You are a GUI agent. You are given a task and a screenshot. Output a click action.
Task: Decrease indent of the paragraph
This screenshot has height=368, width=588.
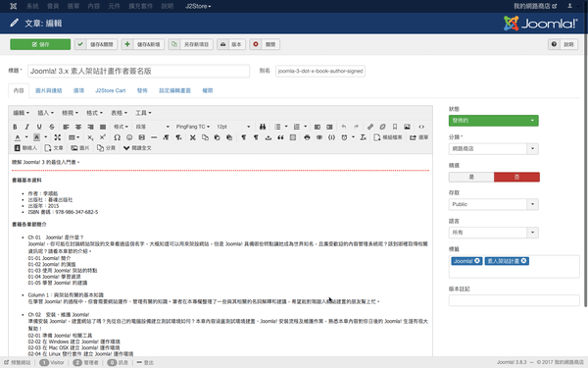click(318, 127)
